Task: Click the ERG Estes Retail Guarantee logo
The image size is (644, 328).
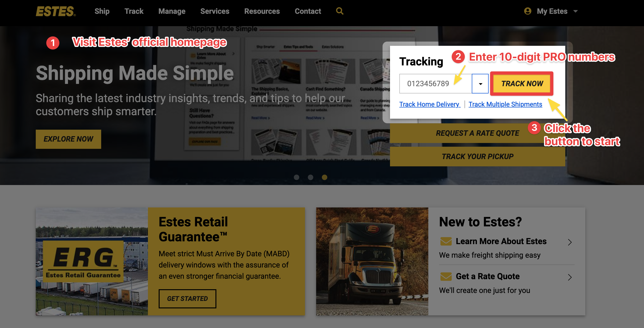Action: [x=83, y=261]
